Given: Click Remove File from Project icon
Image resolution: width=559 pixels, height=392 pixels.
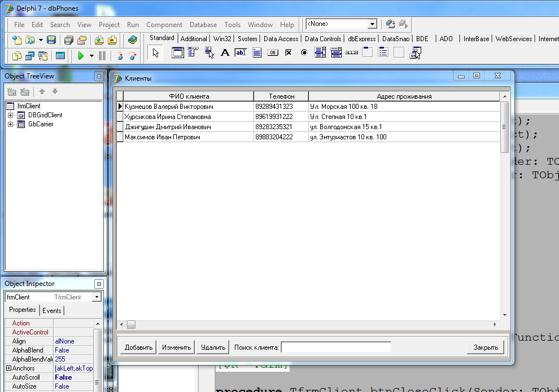Looking at the screenshot, I should tap(112, 40).
